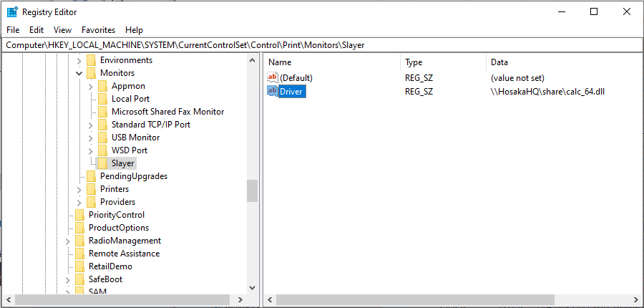Screen dimensions: 644x308
Task: Collapse the Monitors key
Action: tap(79, 73)
